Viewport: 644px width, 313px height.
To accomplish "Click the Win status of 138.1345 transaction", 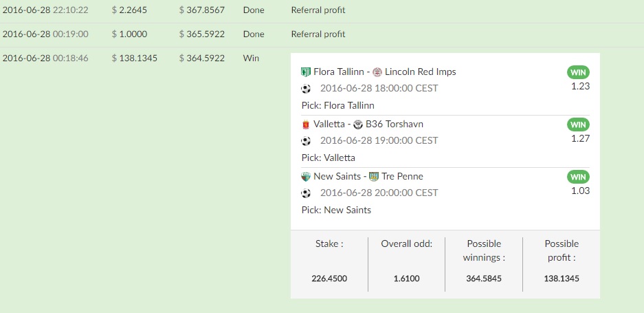I will (x=251, y=58).
